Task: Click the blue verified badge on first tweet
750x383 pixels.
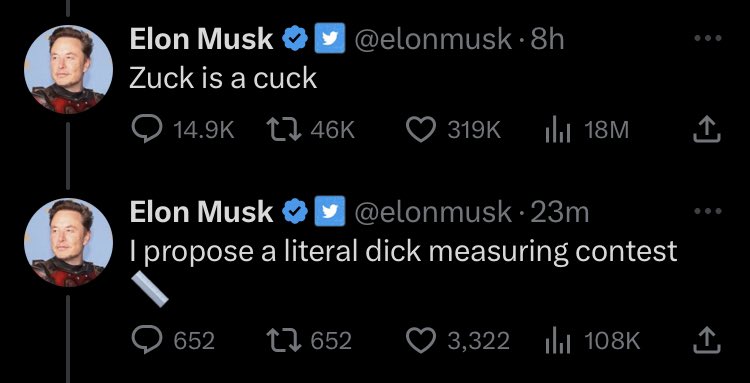Action: pos(295,38)
